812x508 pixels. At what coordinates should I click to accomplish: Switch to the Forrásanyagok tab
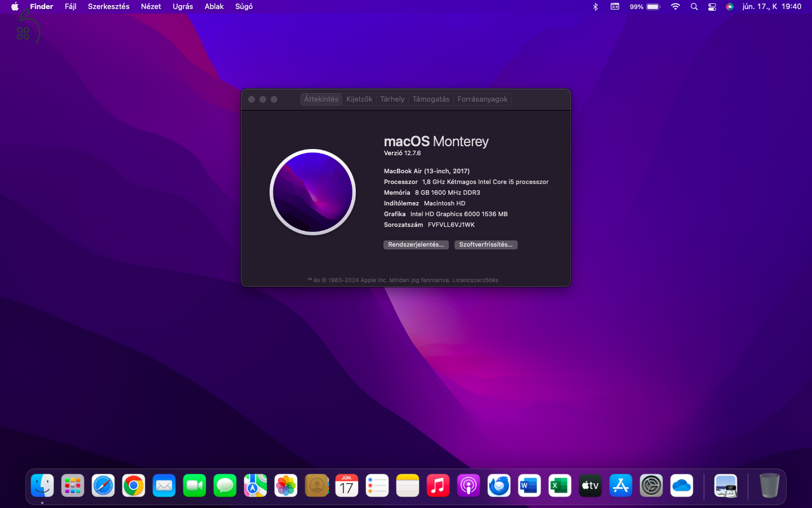483,99
